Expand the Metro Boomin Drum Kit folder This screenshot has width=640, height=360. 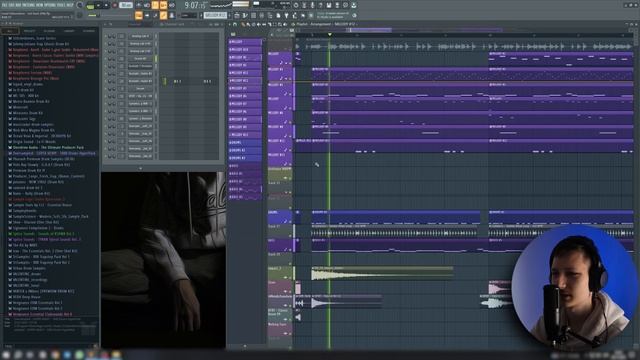31,102
